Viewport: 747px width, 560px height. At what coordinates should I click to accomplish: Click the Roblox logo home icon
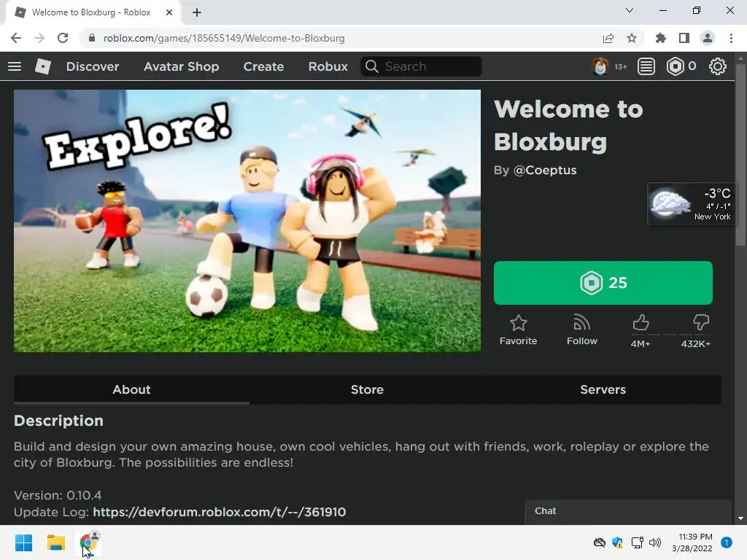pos(43,66)
